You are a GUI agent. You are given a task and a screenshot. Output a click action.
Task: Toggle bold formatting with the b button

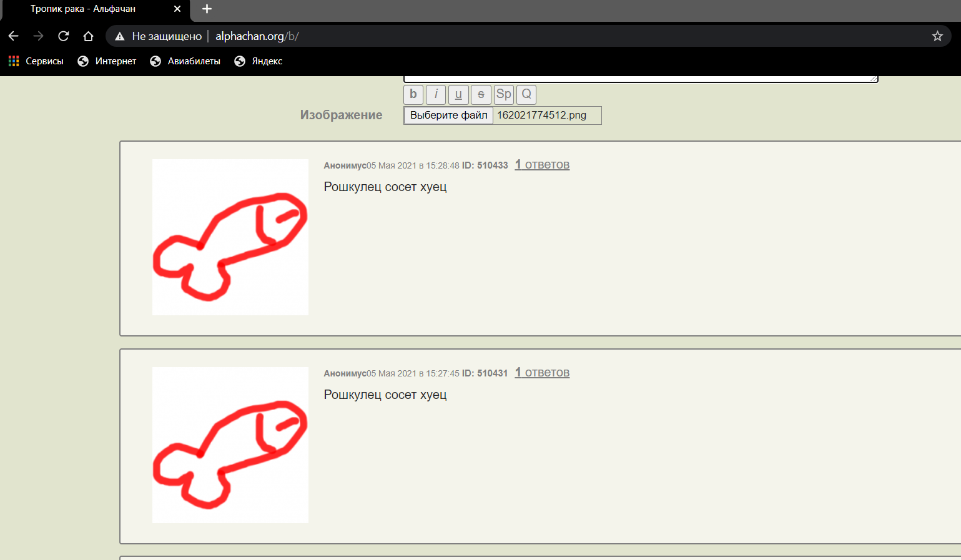point(413,94)
